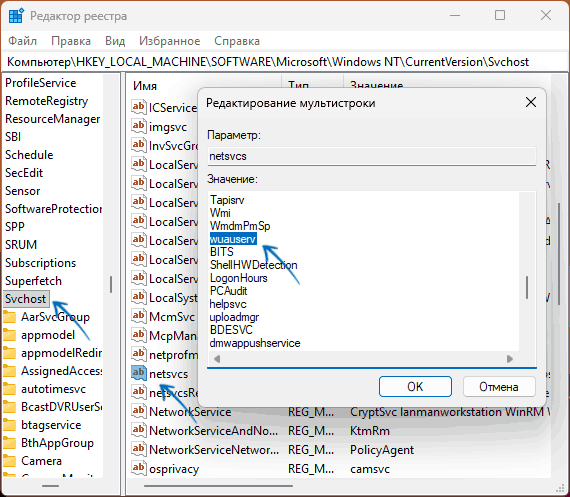Close the multi-string edit dialog

(531, 103)
